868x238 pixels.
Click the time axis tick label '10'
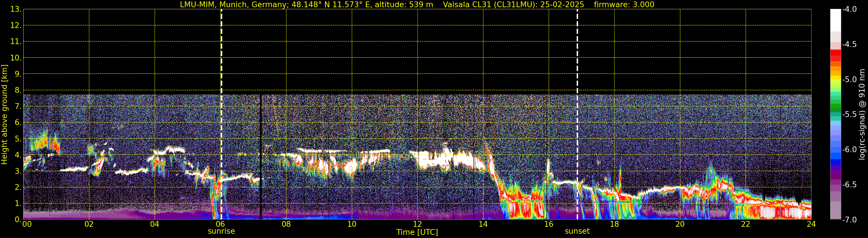(x=352, y=224)
